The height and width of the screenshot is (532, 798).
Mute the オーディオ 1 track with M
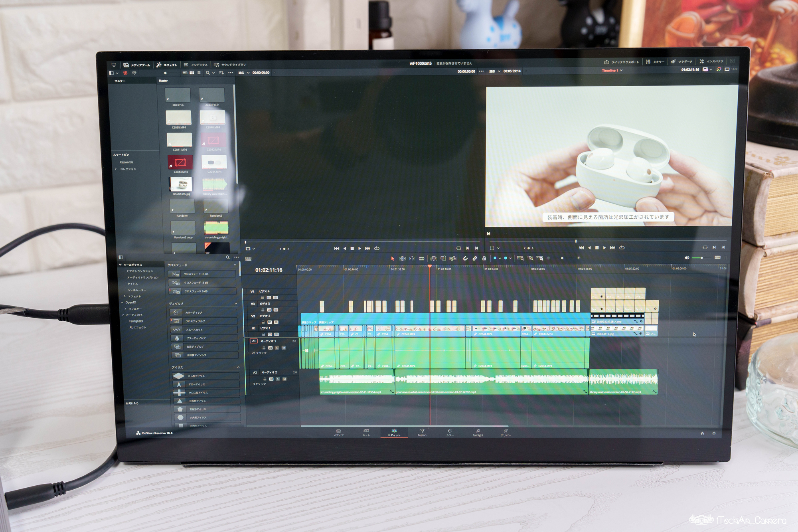pyautogui.click(x=284, y=348)
